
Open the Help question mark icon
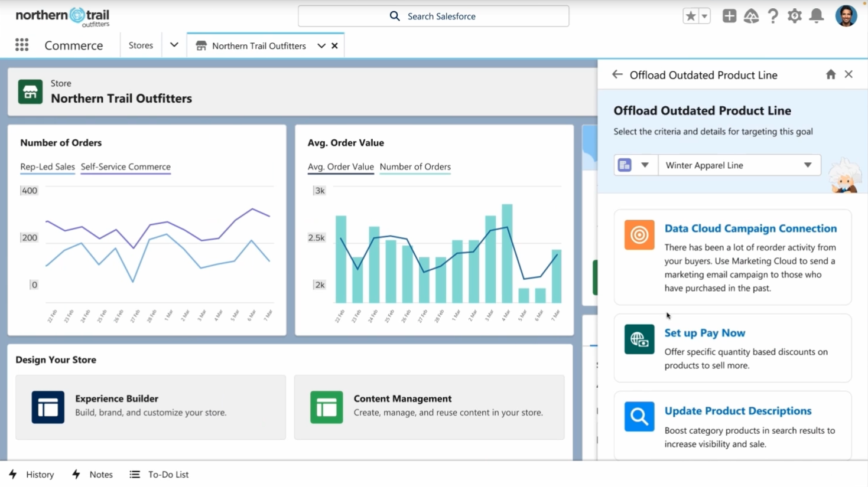tap(773, 16)
